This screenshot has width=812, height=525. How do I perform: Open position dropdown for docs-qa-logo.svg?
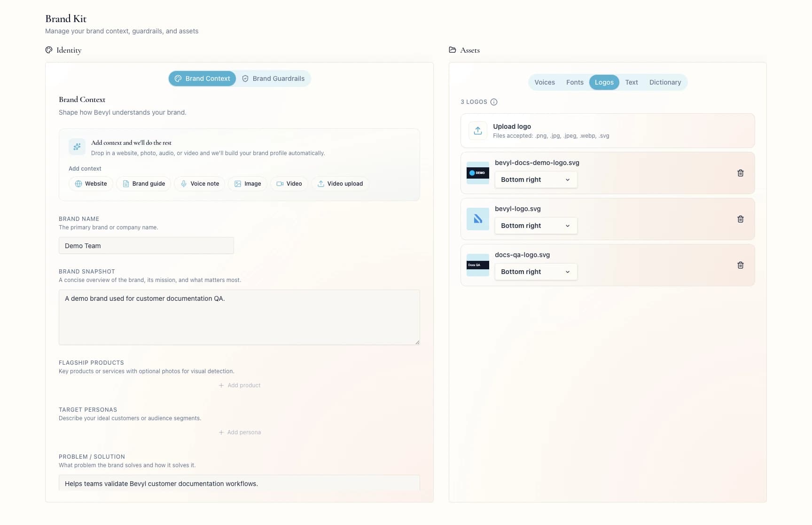click(x=536, y=272)
